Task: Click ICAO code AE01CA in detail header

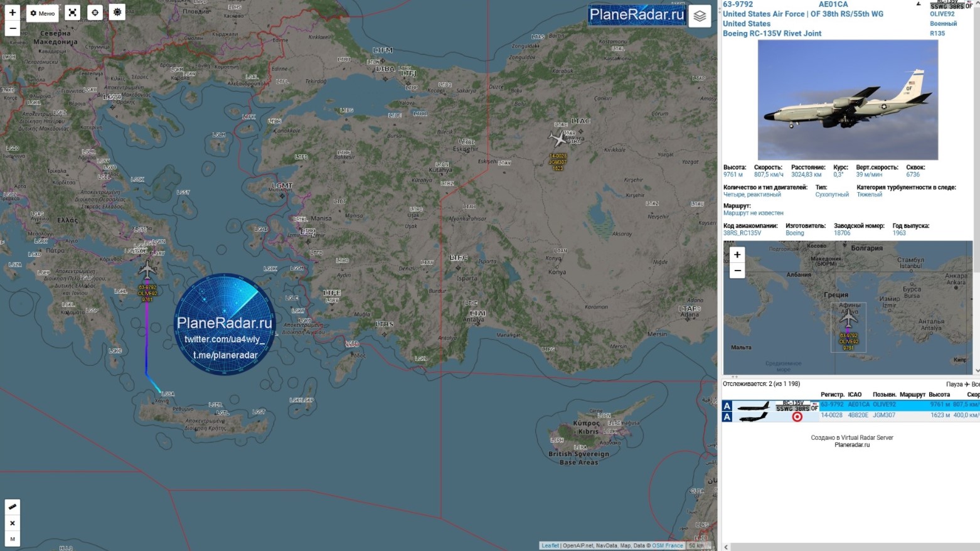Action: [833, 4]
